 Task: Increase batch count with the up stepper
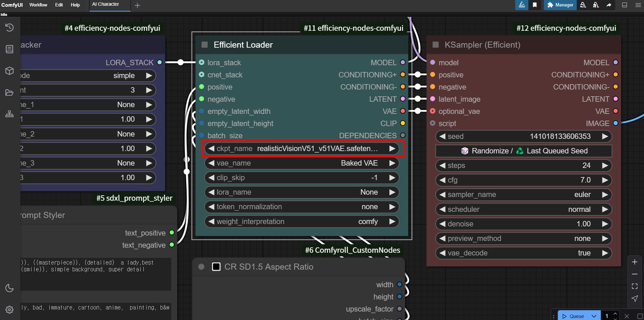point(615,314)
